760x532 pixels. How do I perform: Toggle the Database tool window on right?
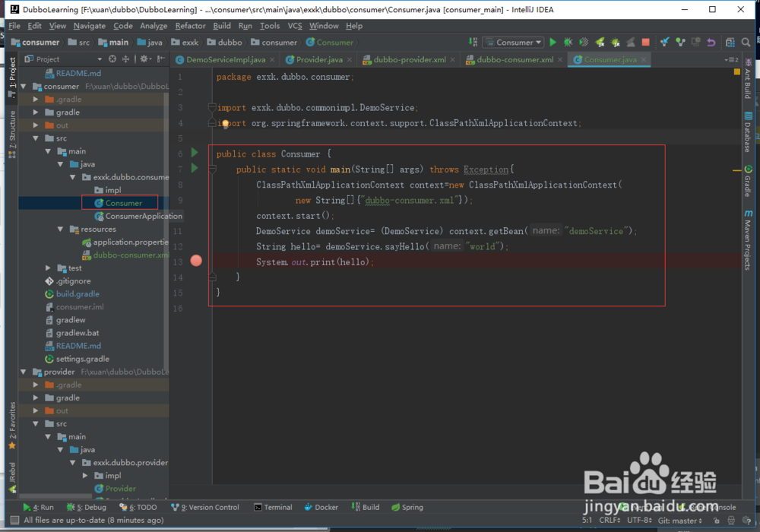click(x=748, y=131)
